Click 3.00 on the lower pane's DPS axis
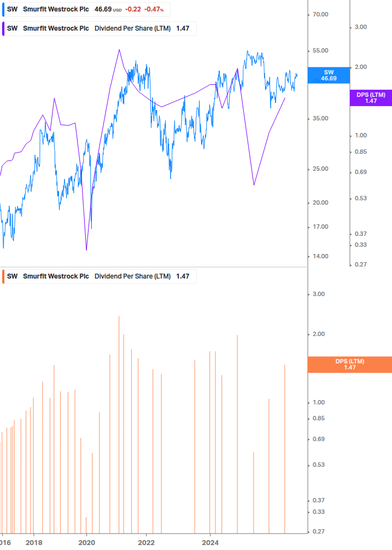Image resolution: width=392 pixels, height=550 pixels. point(319,294)
